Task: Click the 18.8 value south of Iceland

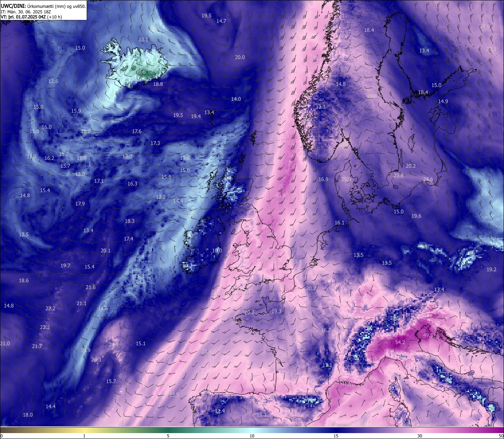Action: [158, 84]
